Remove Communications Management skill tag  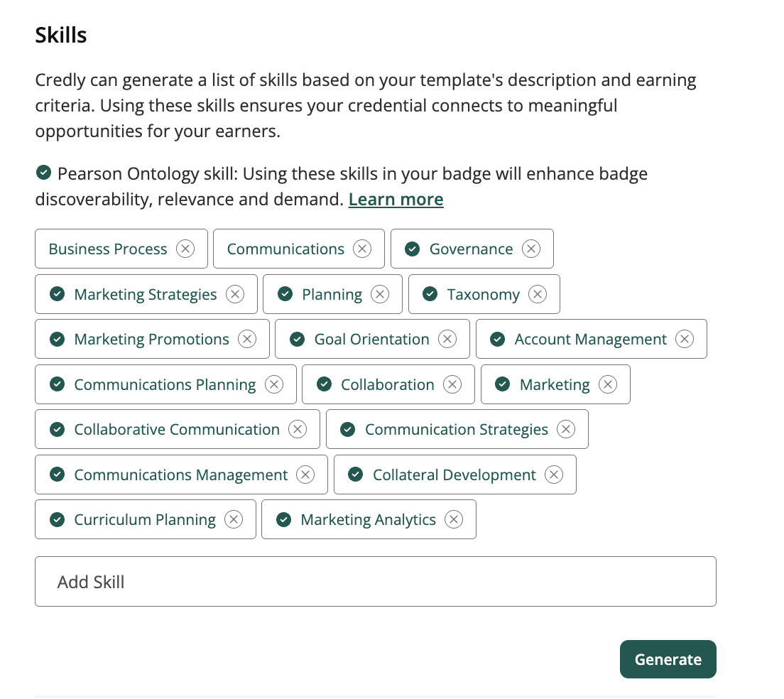pyautogui.click(x=305, y=475)
